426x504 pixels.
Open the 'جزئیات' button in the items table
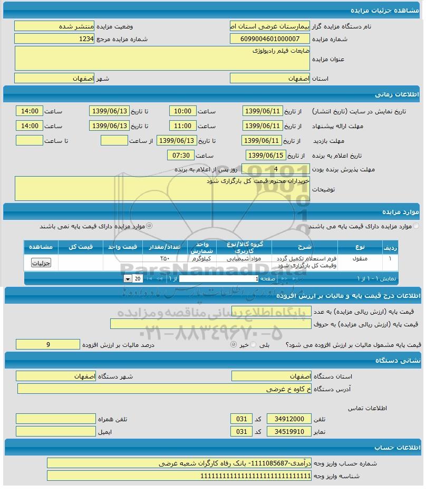tap(41, 263)
